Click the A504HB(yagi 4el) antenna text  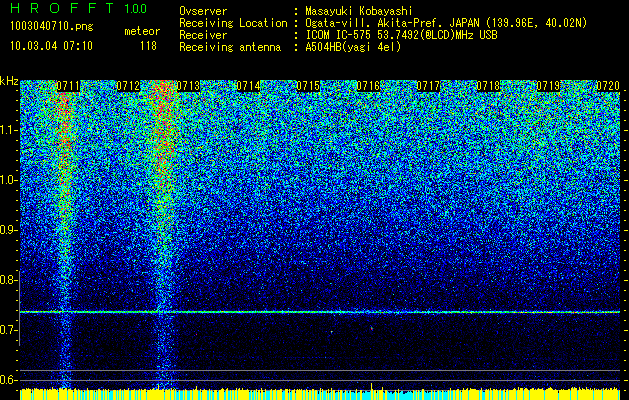click(x=353, y=47)
